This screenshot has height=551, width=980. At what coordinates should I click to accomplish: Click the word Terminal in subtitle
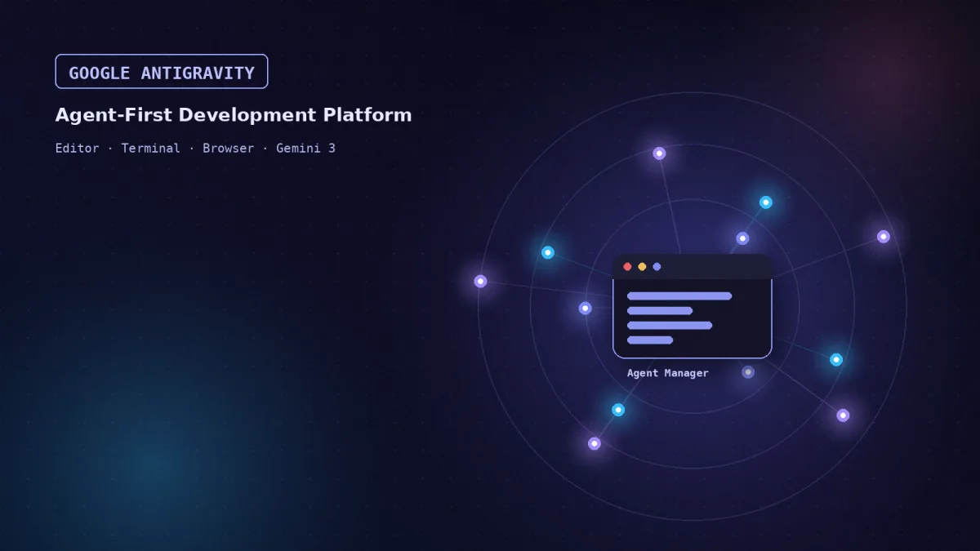(151, 148)
